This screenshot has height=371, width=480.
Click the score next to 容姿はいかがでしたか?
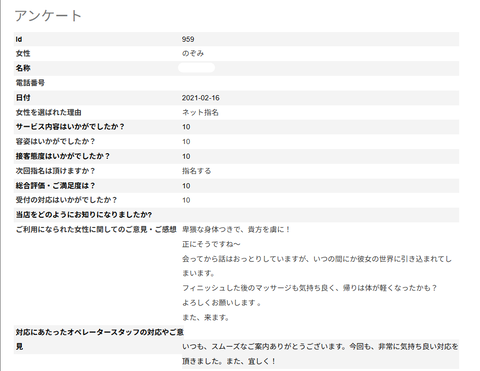[186, 142]
